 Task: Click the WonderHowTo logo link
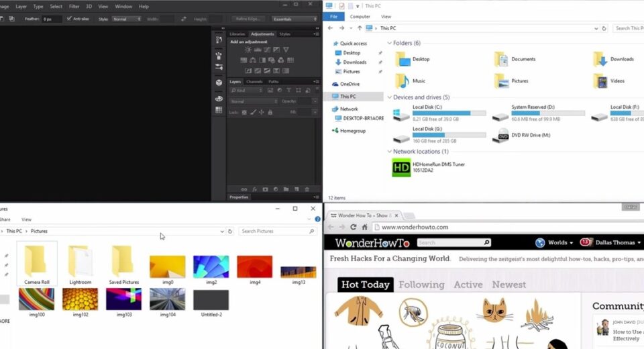[372, 243]
